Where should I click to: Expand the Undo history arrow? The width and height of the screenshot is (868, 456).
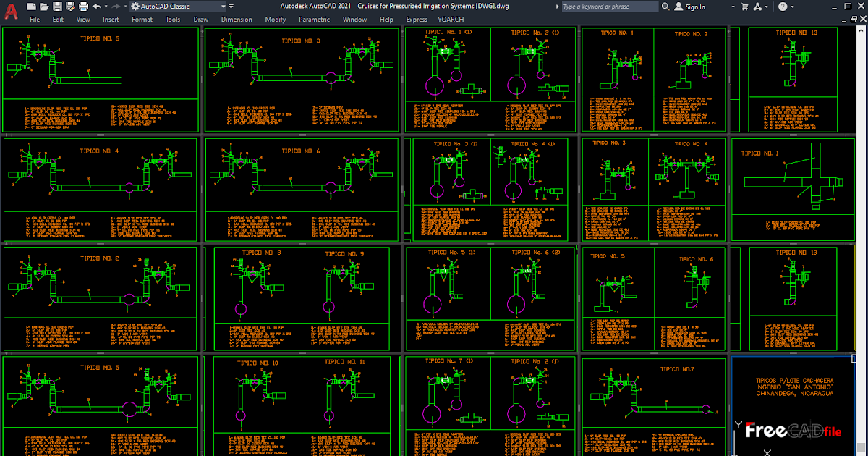pos(105,7)
